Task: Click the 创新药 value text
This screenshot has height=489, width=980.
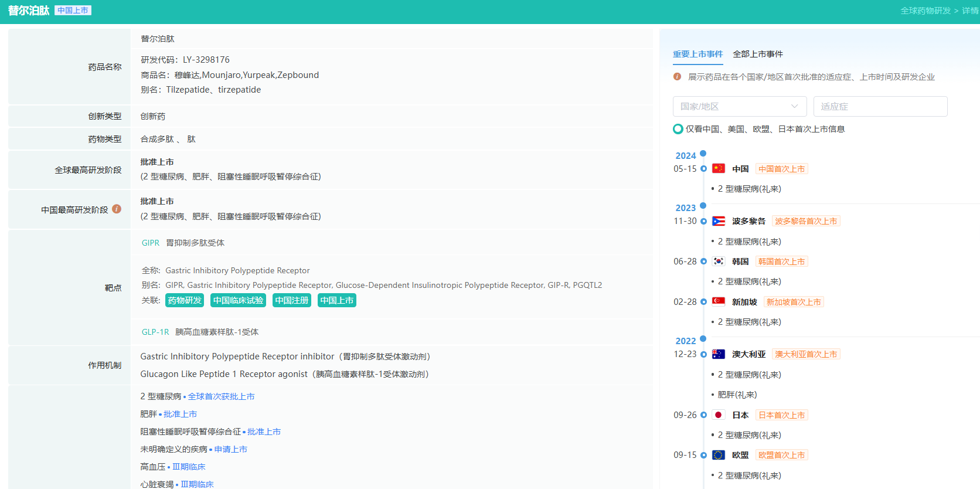Action: click(x=153, y=116)
